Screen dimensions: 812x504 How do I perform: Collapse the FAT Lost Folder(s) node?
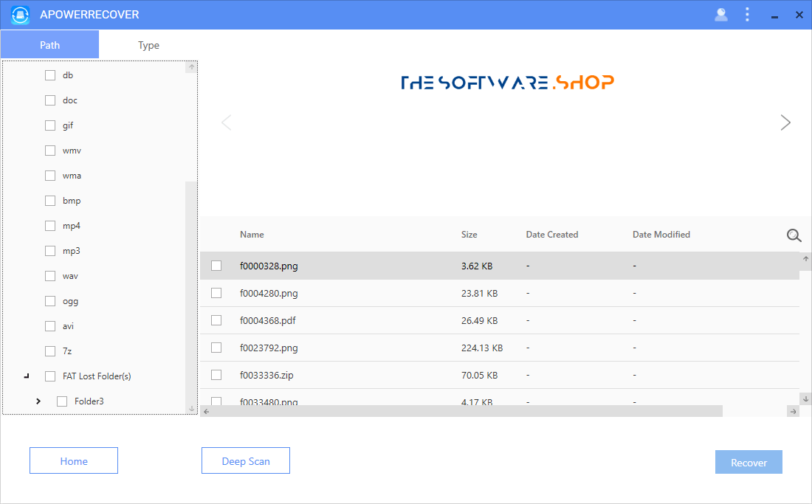click(27, 376)
